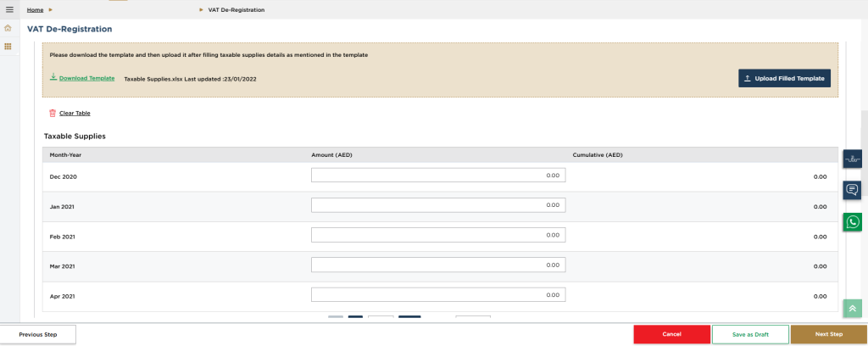
Task: Click the red trash icon beside Clear Table
Action: (x=53, y=113)
